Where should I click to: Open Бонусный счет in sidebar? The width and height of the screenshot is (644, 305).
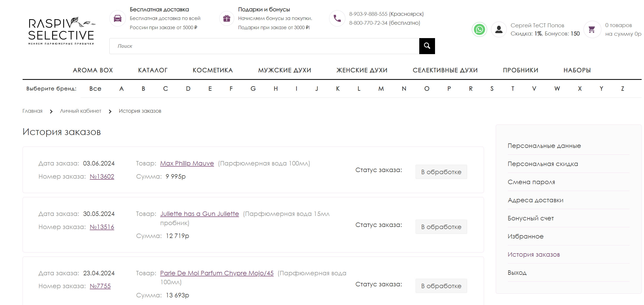[531, 218]
